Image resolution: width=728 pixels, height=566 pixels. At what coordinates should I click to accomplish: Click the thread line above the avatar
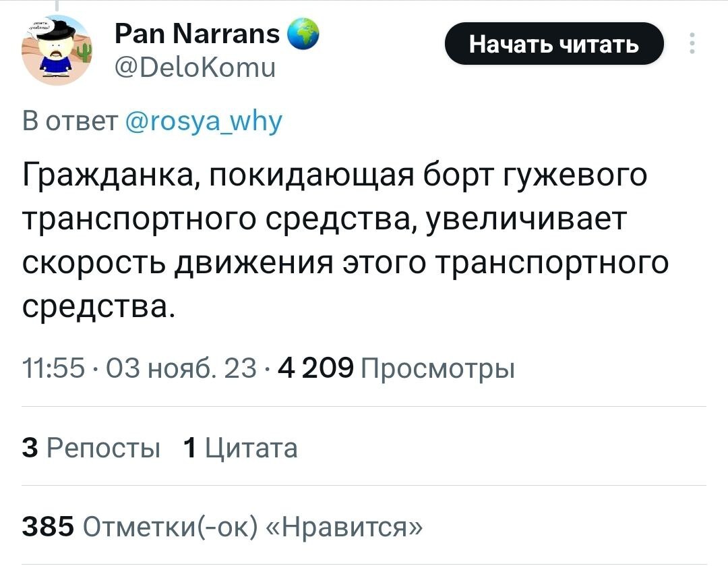pos(57,7)
